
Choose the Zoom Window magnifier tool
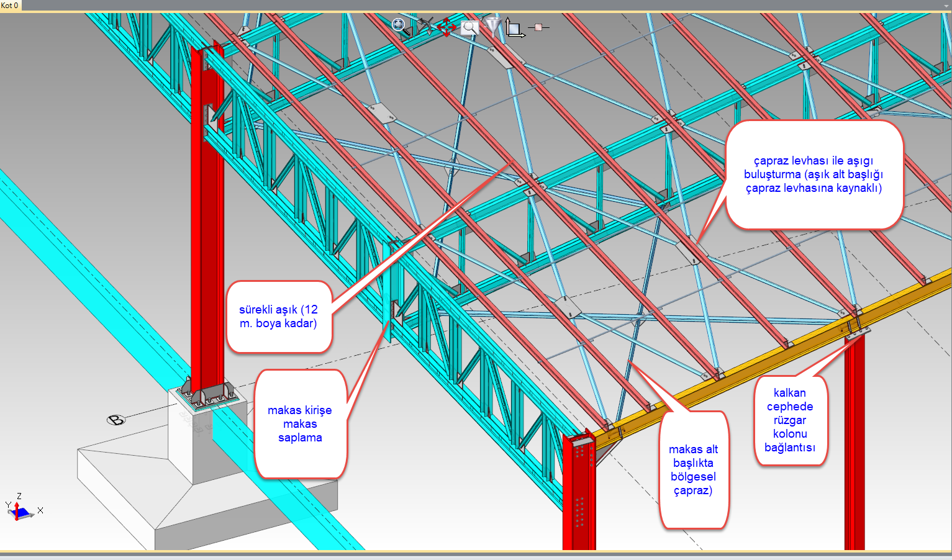point(469,27)
